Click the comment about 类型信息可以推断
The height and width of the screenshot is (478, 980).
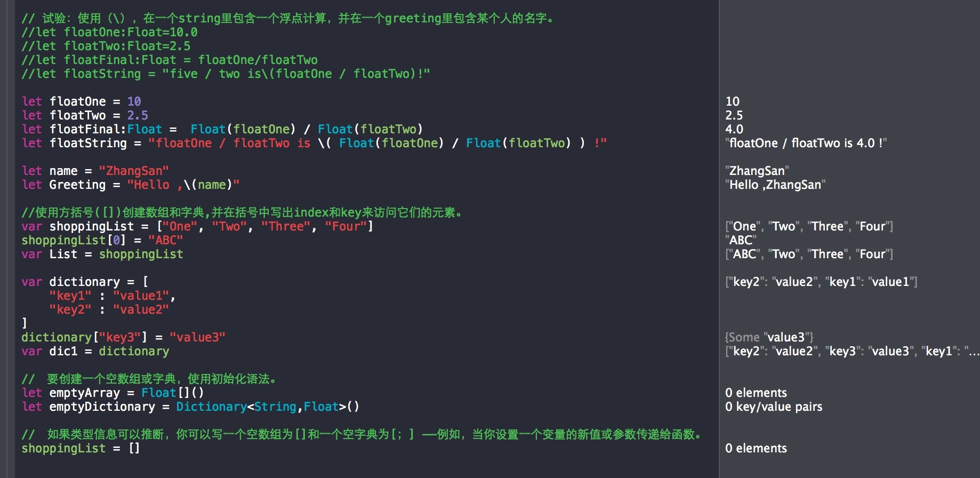pos(362,434)
